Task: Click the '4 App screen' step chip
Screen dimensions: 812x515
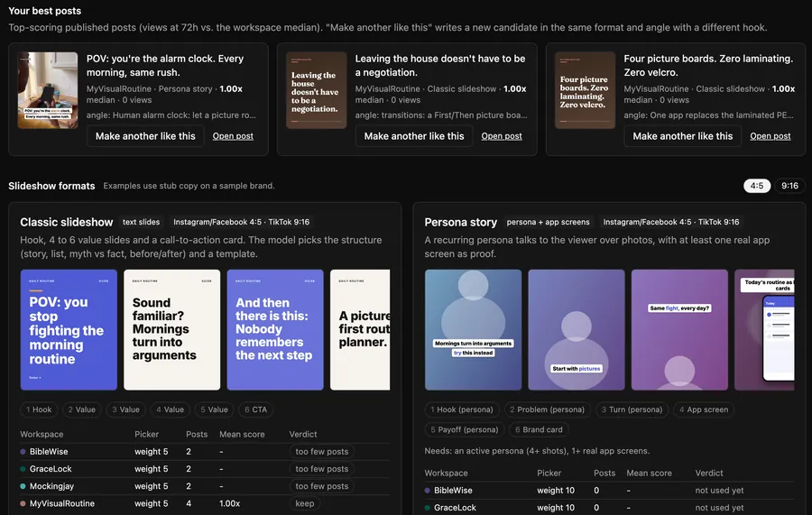Action: point(704,409)
